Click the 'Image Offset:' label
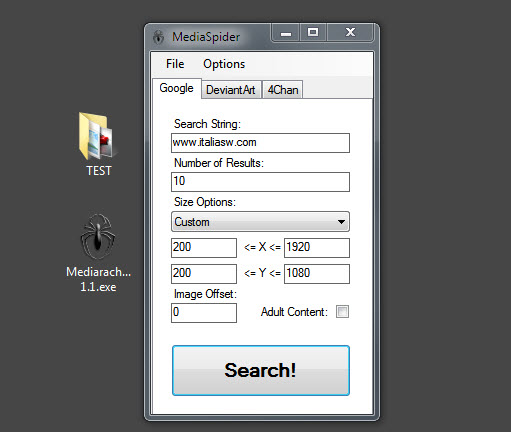 (x=205, y=294)
